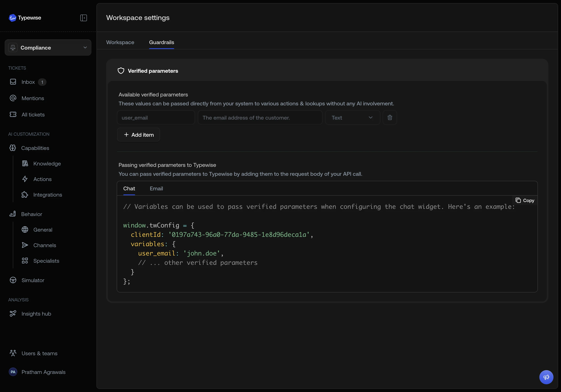Open the Knowledge section
561x392 pixels.
[x=47, y=164]
